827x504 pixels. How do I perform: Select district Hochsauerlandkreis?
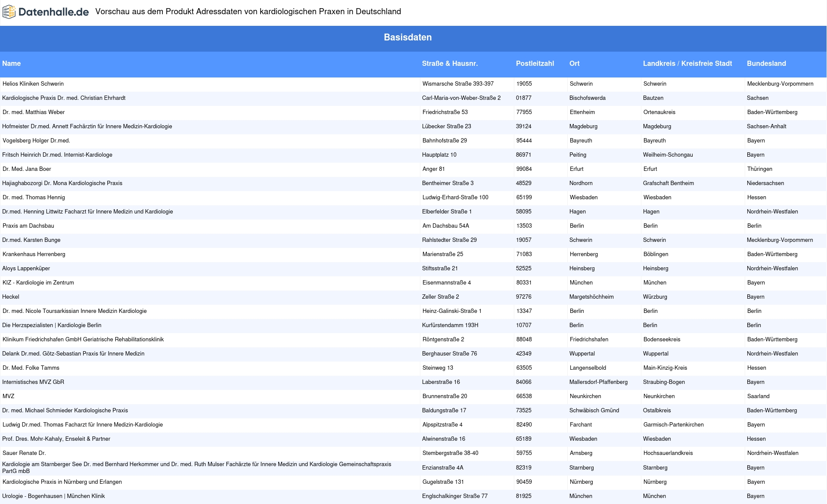668,453
